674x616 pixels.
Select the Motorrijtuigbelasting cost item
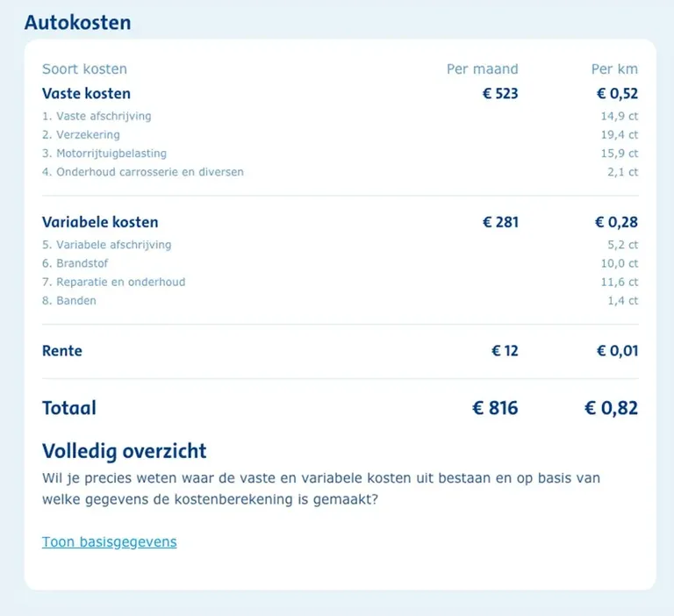point(104,154)
